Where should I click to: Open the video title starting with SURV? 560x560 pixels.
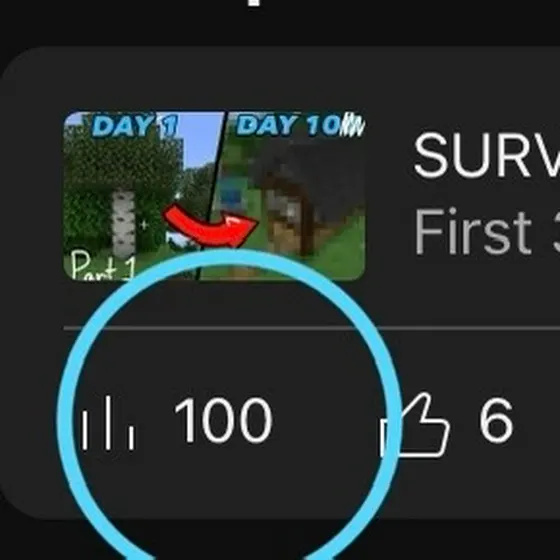[x=486, y=155]
